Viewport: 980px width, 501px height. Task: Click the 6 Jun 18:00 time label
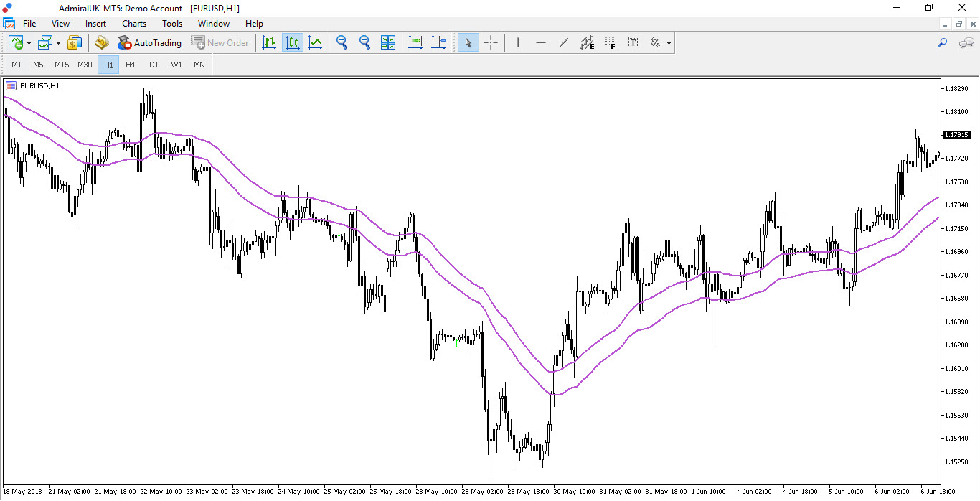936,492
